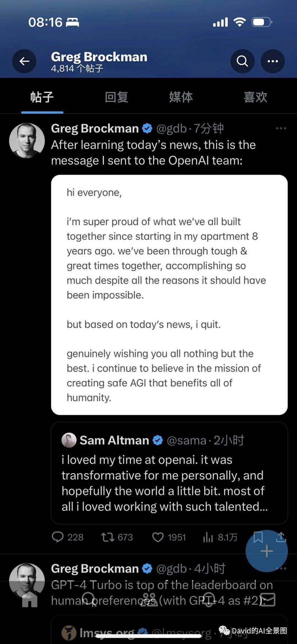Tap the back arrow button

pos(24,61)
